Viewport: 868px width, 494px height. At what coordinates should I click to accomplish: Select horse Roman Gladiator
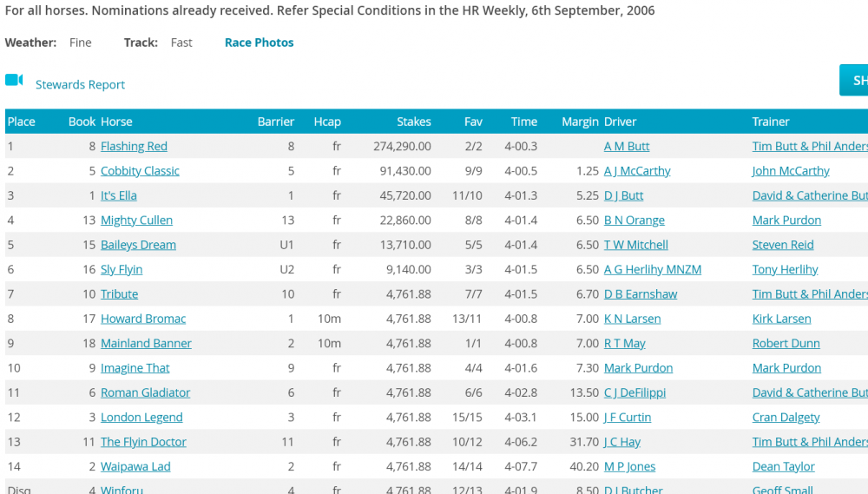pos(145,392)
